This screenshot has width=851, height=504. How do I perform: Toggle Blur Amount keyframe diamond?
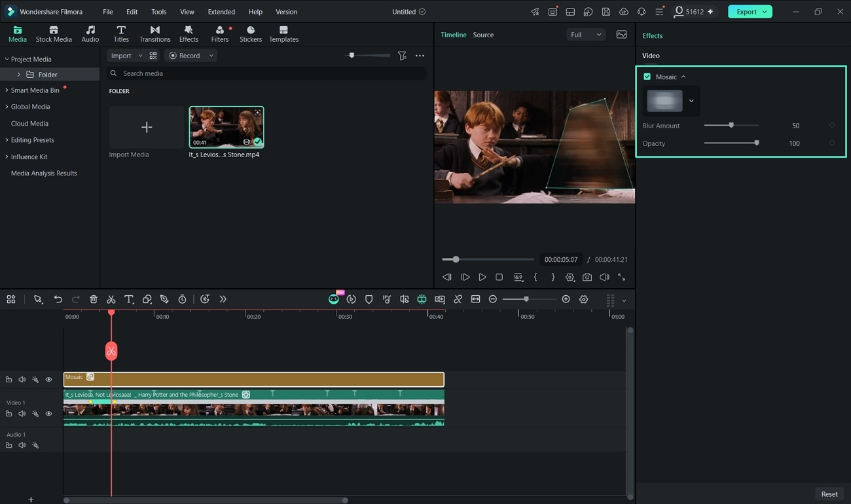tap(832, 126)
